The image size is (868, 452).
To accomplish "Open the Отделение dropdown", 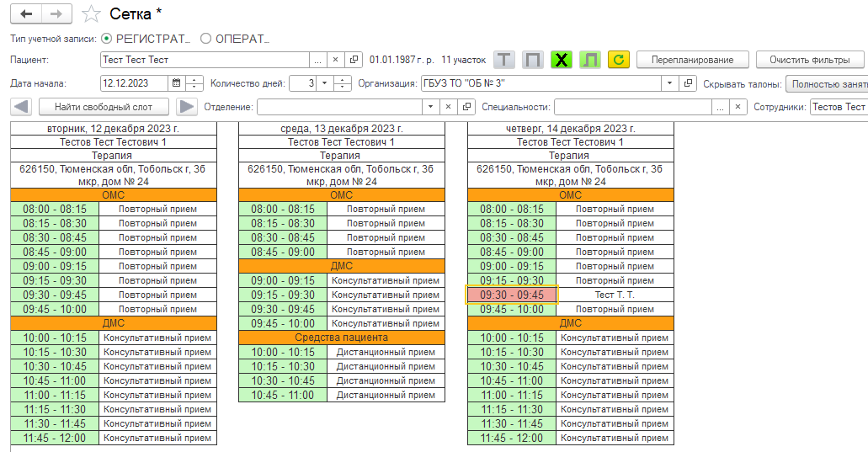I will (431, 107).
